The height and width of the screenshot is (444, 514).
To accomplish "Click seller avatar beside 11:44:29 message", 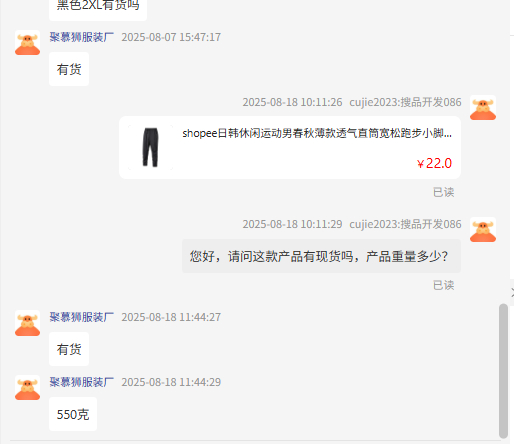I will (x=27, y=388).
